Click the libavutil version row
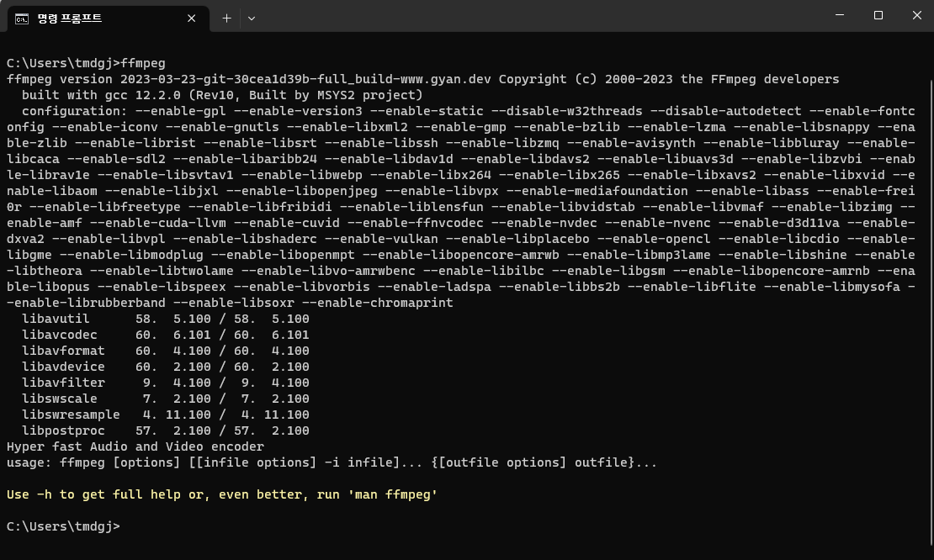 click(166, 319)
